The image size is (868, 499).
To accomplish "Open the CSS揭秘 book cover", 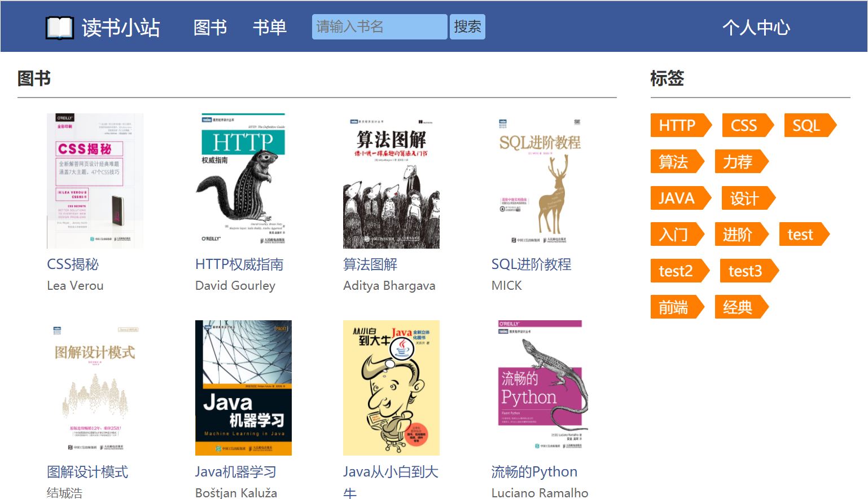I will tap(95, 181).
